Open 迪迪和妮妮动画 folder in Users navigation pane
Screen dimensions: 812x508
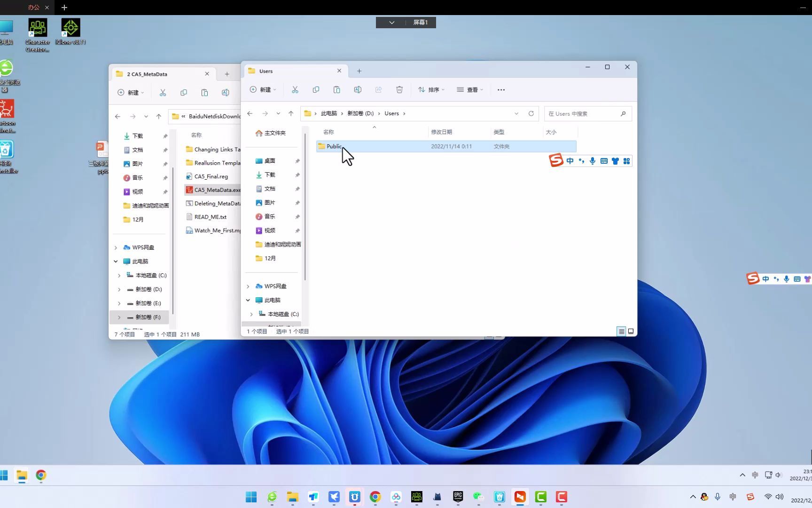(278, 244)
